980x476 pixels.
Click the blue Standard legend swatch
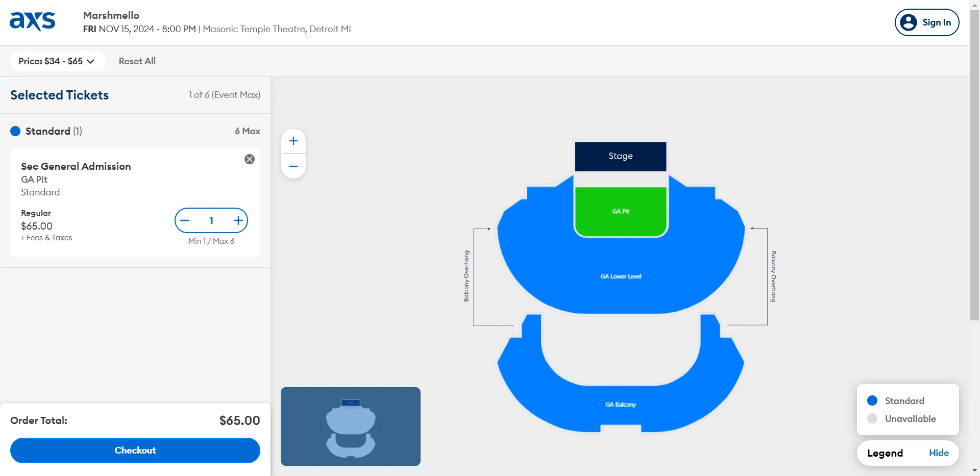point(872,400)
